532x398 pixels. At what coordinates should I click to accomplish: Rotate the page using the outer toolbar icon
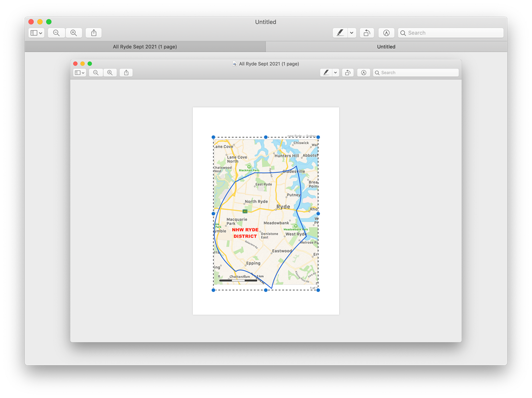pyautogui.click(x=366, y=33)
